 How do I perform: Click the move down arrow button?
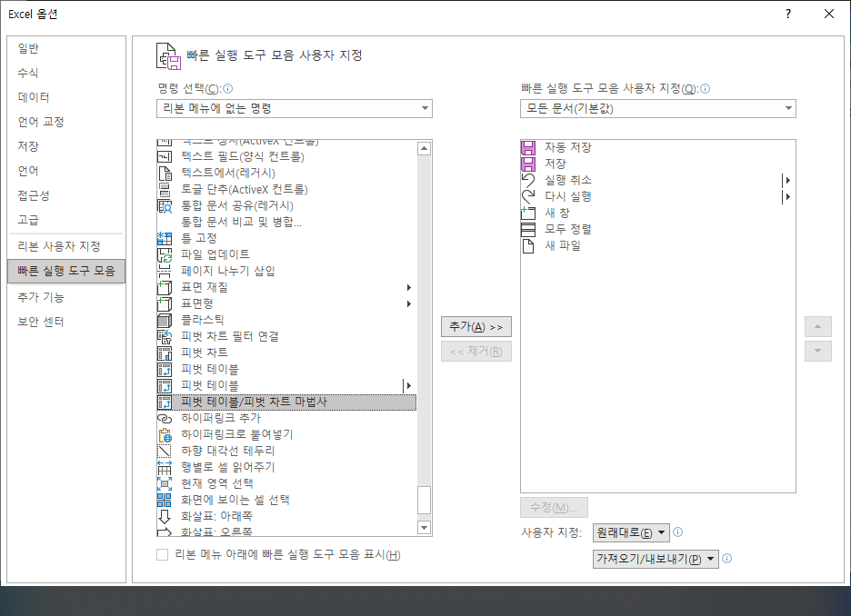click(x=818, y=351)
